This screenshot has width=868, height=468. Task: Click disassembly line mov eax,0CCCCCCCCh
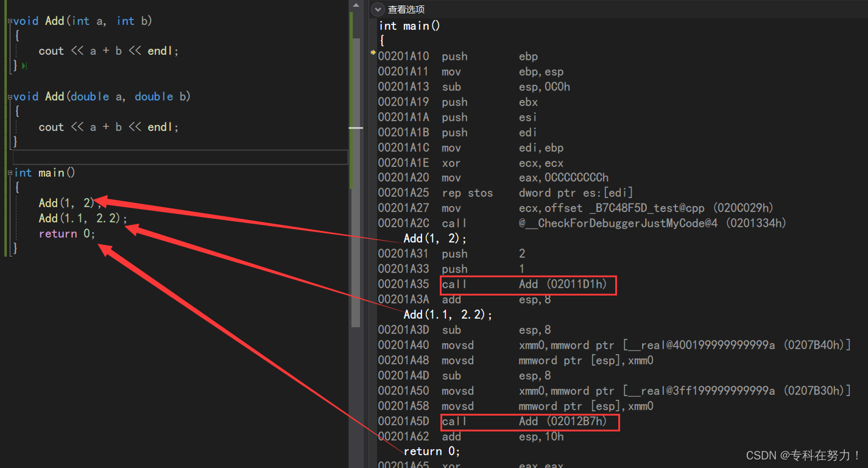493,178
